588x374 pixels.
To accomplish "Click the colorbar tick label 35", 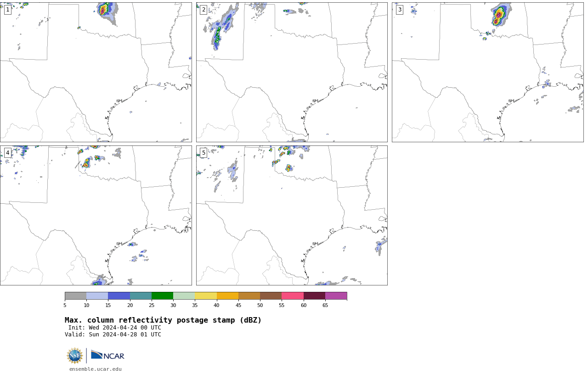I will click(x=195, y=305).
